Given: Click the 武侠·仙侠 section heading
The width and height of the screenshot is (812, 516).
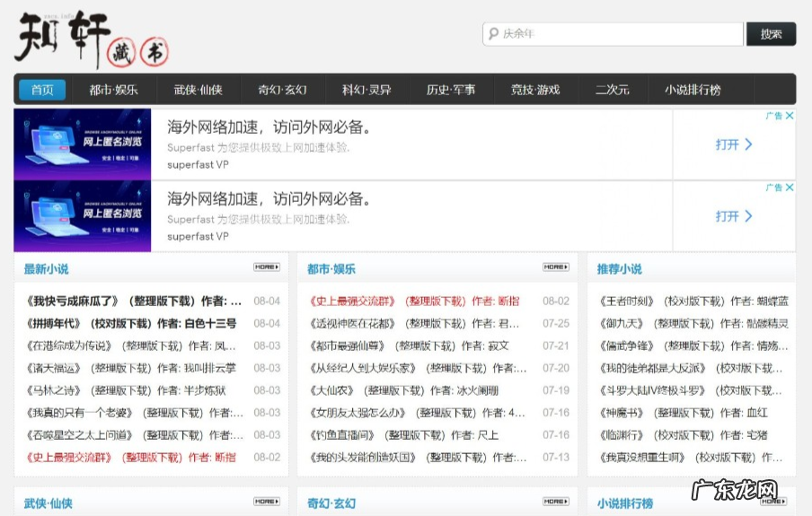Looking at the screenshot, I should (49, 503).
